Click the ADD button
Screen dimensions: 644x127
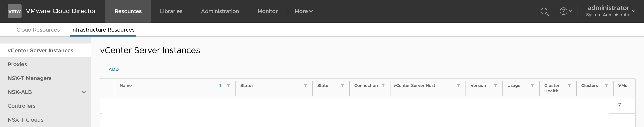coord(113,69)
